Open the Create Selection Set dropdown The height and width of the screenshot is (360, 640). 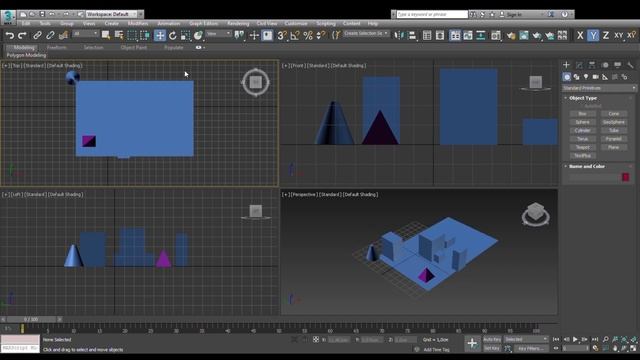pyautogui.click(x=366, y=33)
